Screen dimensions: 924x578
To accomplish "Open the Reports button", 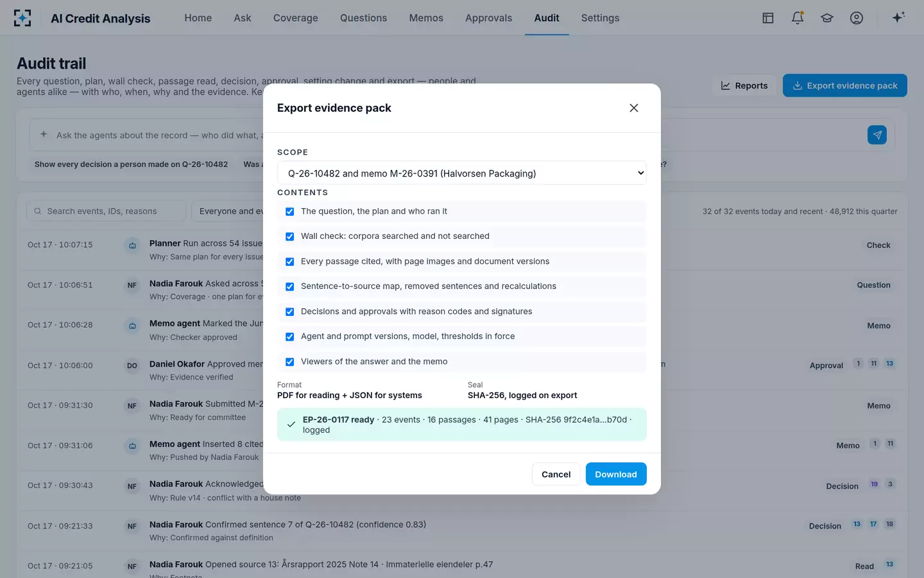I will [744, 85].
